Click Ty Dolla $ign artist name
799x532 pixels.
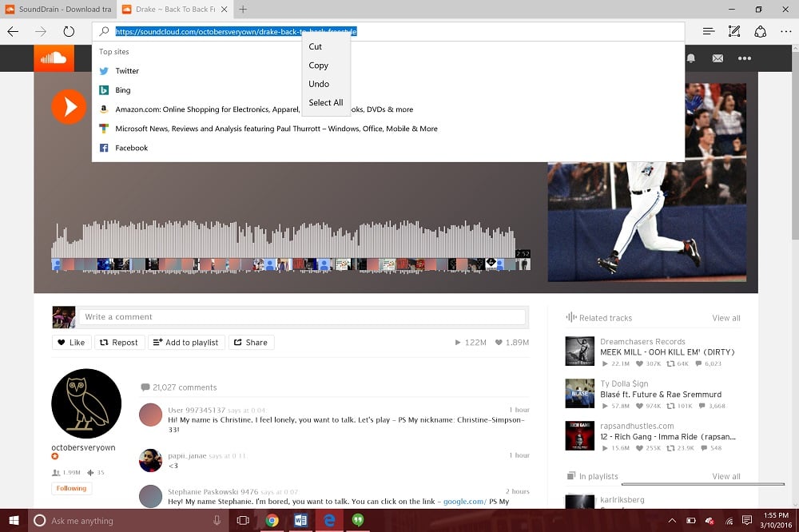(624, 383)
